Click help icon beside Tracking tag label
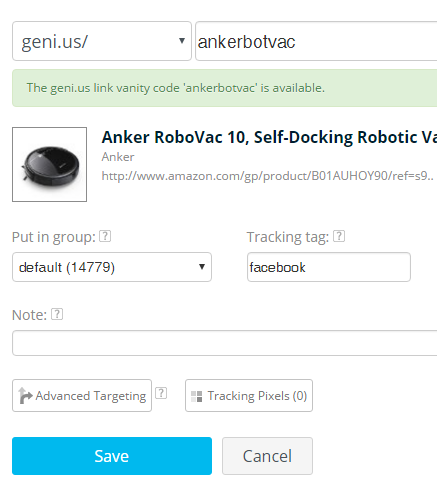This screenshot has height=495, width=437. click(339, 236)
